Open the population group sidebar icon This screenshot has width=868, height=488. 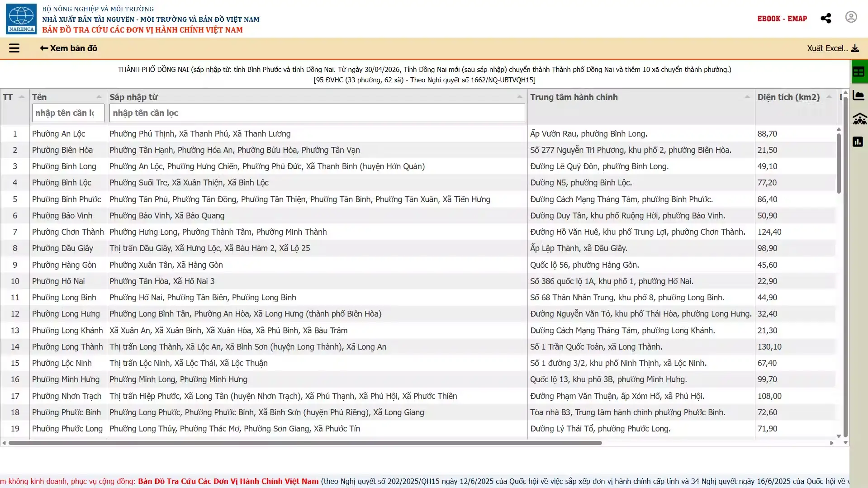pos(859,119)
